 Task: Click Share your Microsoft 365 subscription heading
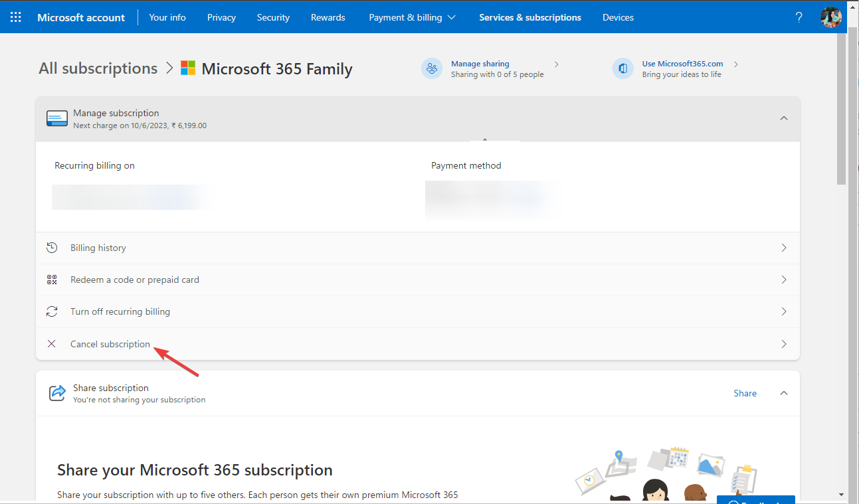pyautogui.click(x=195, y=470)
